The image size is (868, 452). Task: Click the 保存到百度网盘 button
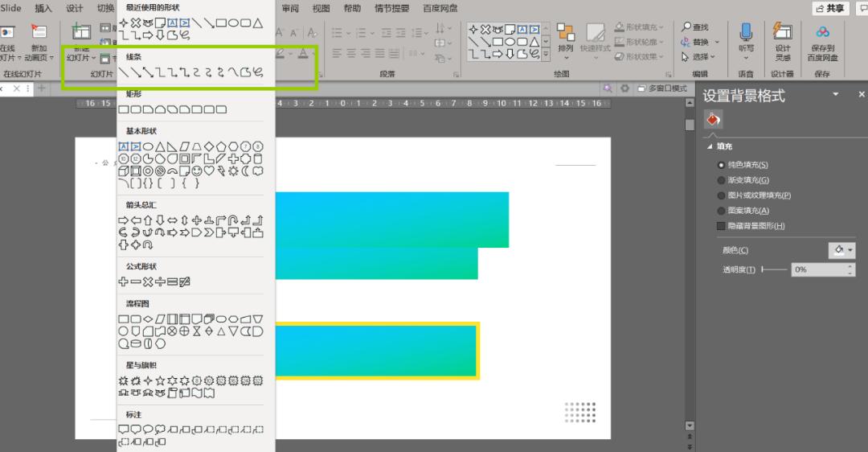[823, 42]
